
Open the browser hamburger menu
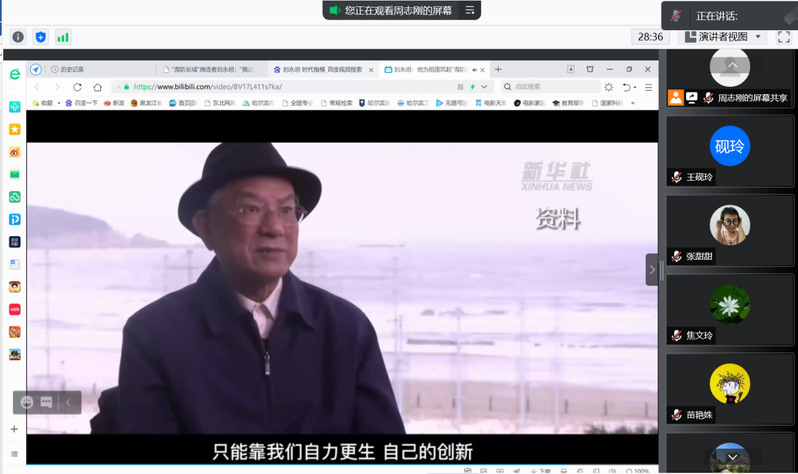tap(648, 87)
